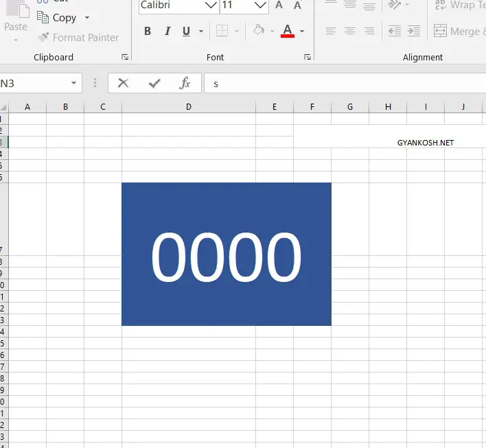Image resolution: width=486 pixels, height=448 pixels.
Task: Click Wrap Text
Action: pyautogui.click(x=461, y=5)
